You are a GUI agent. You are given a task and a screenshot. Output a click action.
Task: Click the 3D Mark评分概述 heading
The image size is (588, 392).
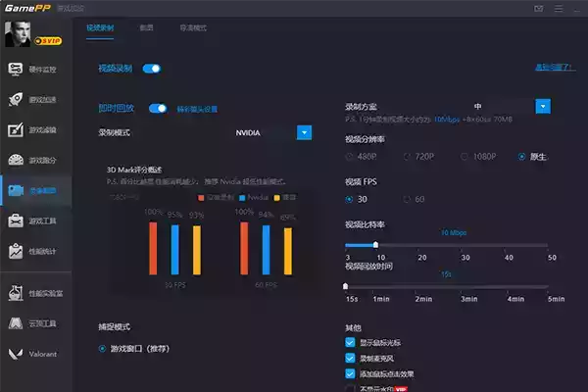(134, 170)
